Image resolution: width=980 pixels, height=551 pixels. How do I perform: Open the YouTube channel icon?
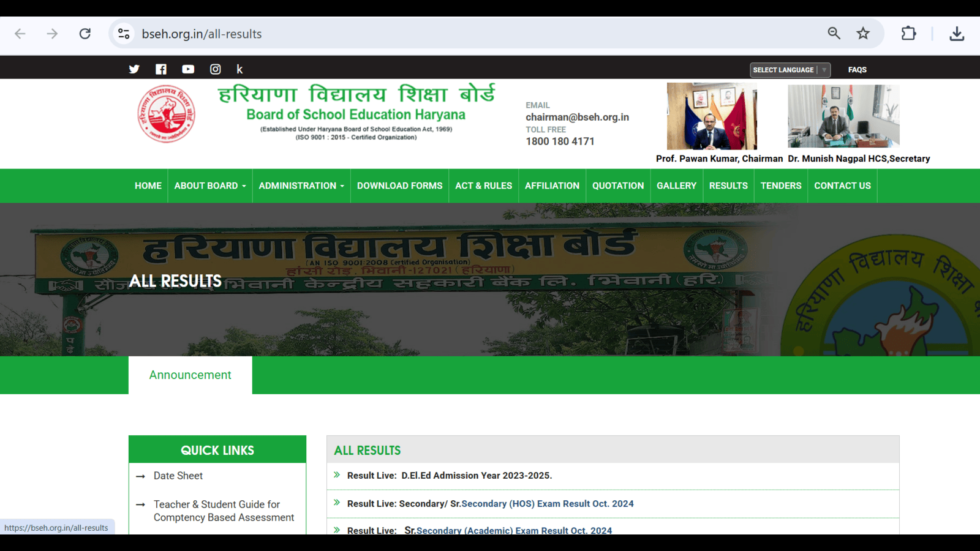(x=188, y=69)
